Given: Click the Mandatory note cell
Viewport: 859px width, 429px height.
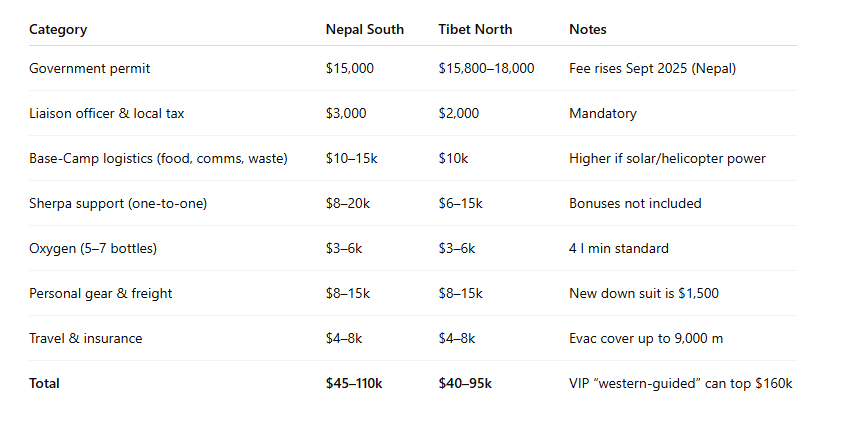Looking at the screenshot, I should 603,114.
